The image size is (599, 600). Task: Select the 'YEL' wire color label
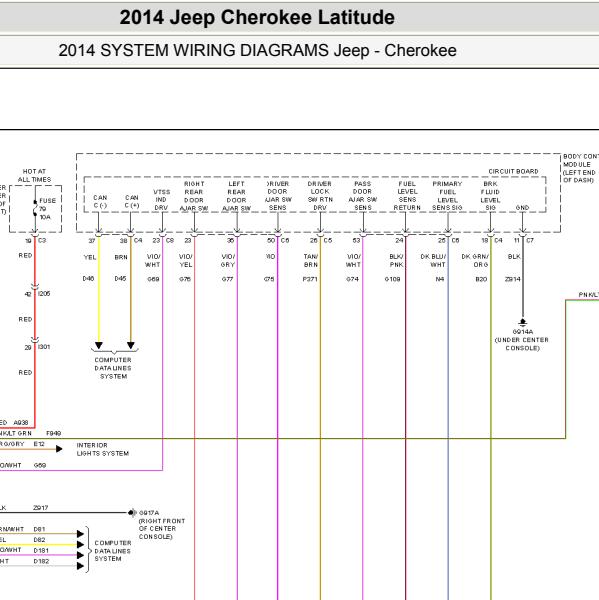[90, 257]
